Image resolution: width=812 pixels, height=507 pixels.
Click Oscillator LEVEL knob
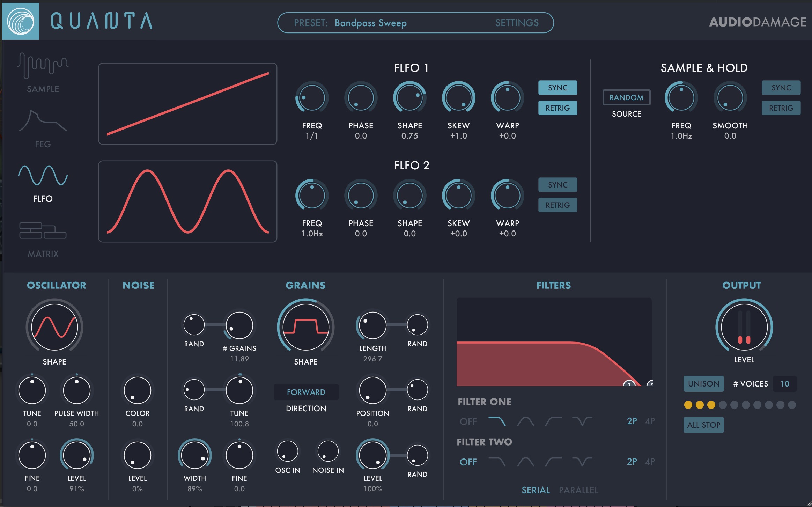click(x=76, y=455)
